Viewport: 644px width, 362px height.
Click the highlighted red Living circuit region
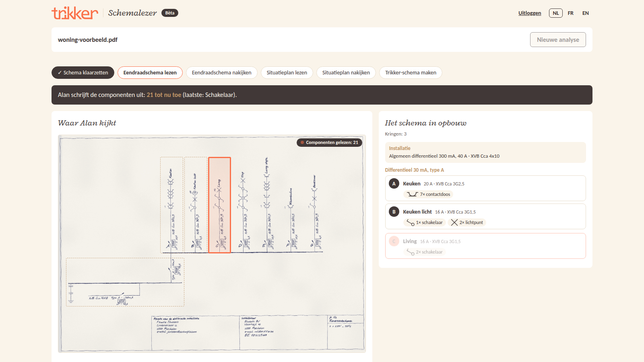click(219, 205)
